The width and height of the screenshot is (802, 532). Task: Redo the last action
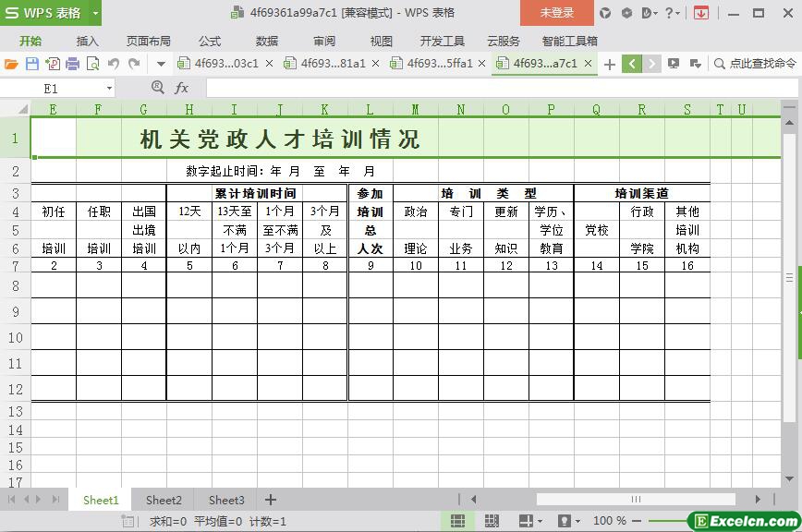pyautogui.click(x=134, y=64)
